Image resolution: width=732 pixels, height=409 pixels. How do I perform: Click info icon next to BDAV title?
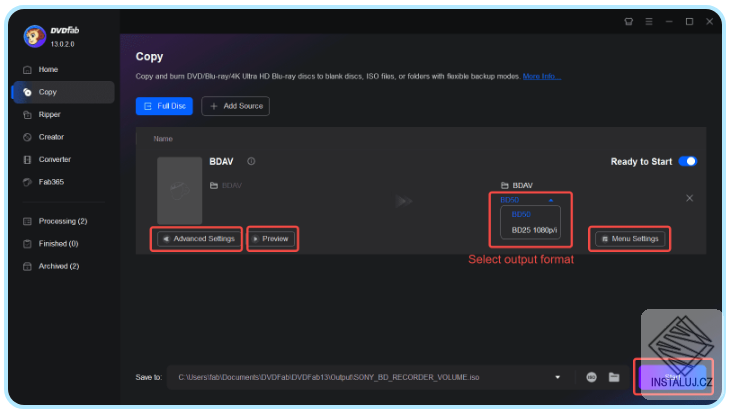(x=251, y=161)
